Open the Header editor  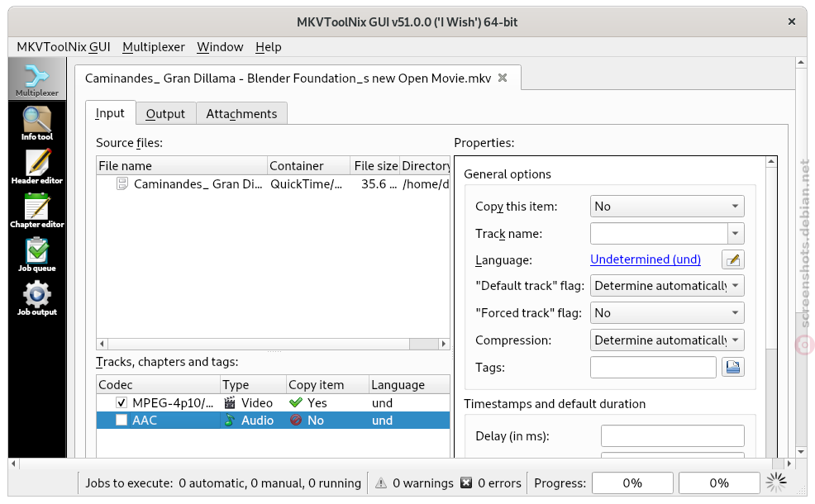click(37, 167)
